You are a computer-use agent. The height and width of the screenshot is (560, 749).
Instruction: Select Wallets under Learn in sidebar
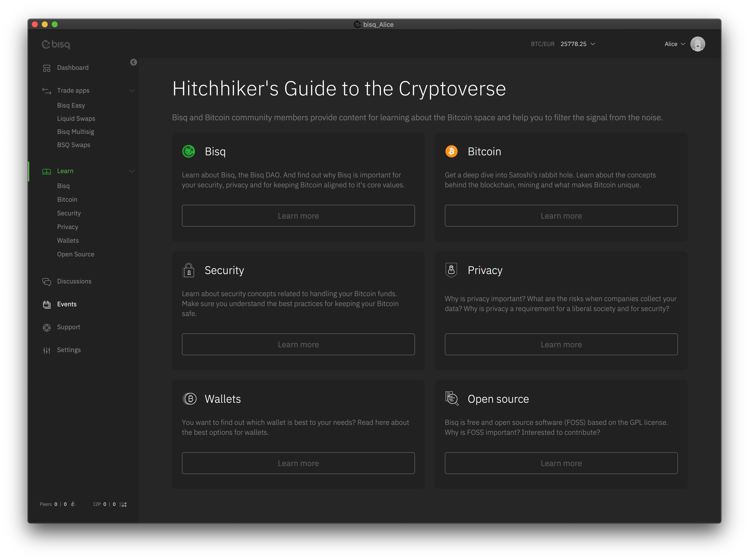pos(68,241)
